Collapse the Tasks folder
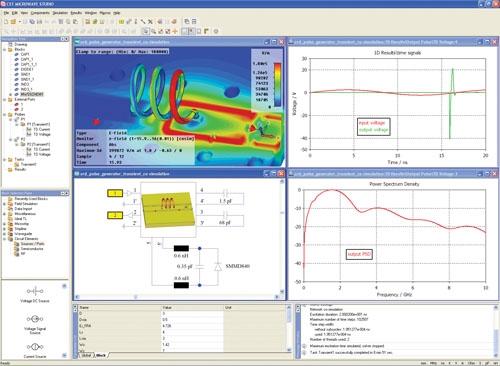Image resolution: width=500 pixels, height=366 pixels. pyautogui.click(x=5, y=159)
